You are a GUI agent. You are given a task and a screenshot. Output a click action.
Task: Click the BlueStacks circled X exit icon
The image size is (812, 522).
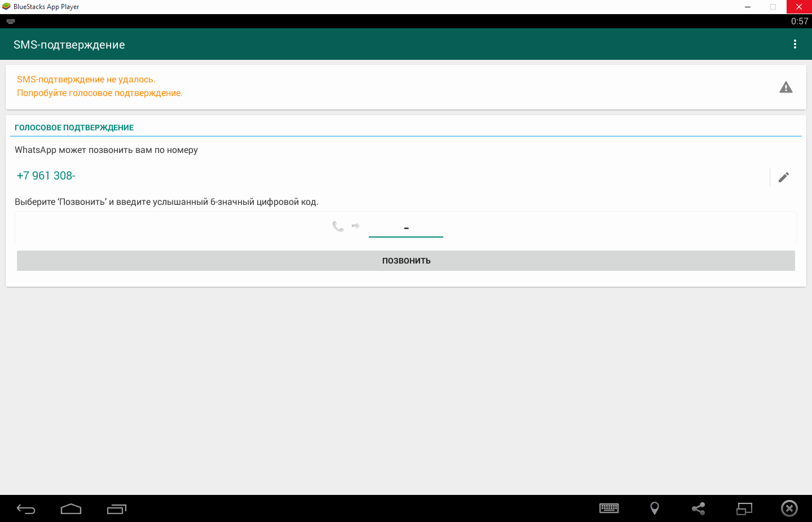coord(789,508)
